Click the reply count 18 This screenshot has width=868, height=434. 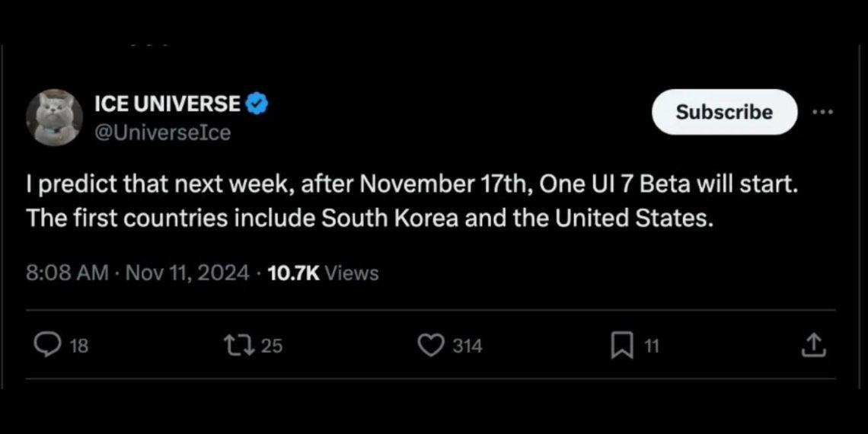coord(80,346)
